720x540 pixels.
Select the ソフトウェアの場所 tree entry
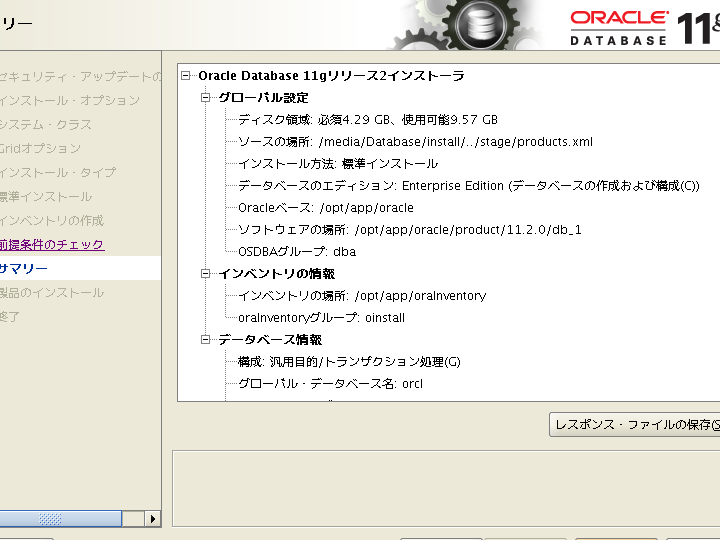410,230
